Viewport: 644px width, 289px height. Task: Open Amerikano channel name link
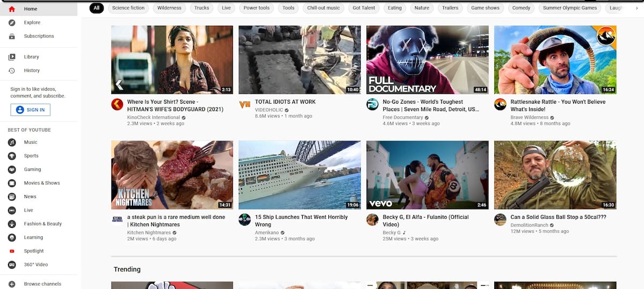click(266, 233)
